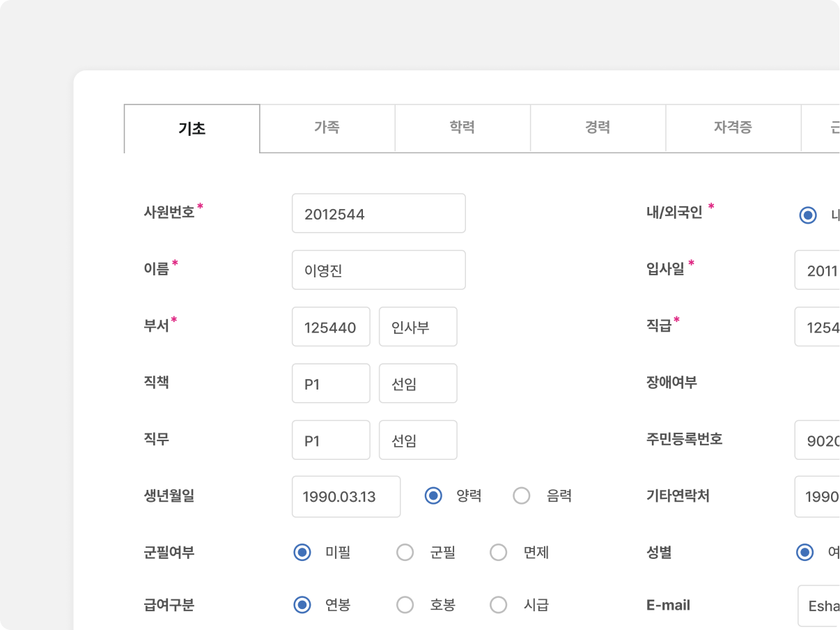The height and width of the screenshot is (630, 840).
Task: Click the 직책 code field P1
Action: [x=331, y=383]
